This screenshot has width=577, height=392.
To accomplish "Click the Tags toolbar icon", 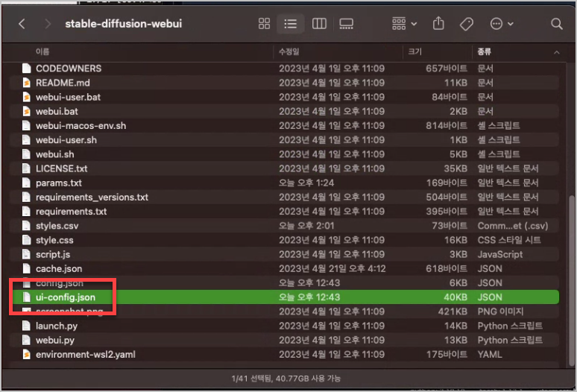I will (466, 25).
